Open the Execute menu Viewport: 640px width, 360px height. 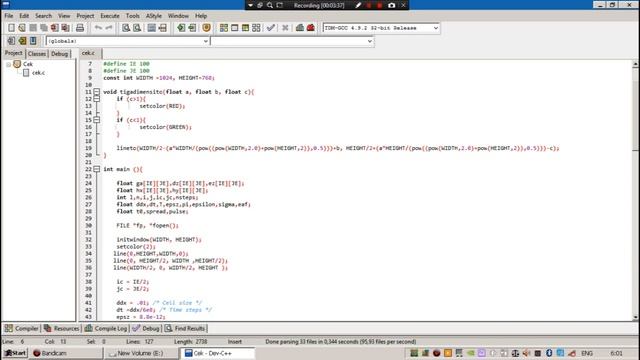coord(110,16)
